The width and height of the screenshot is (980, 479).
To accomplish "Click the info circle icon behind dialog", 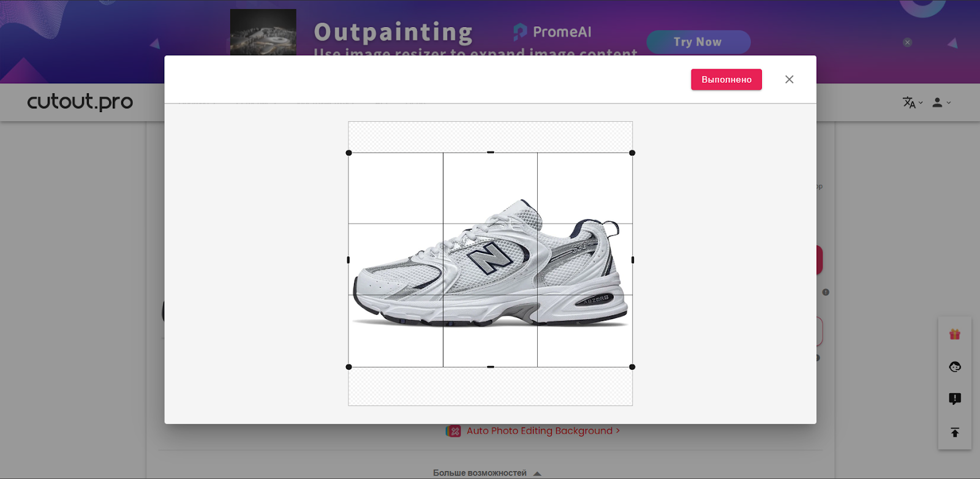I will [x=826, y=292].
